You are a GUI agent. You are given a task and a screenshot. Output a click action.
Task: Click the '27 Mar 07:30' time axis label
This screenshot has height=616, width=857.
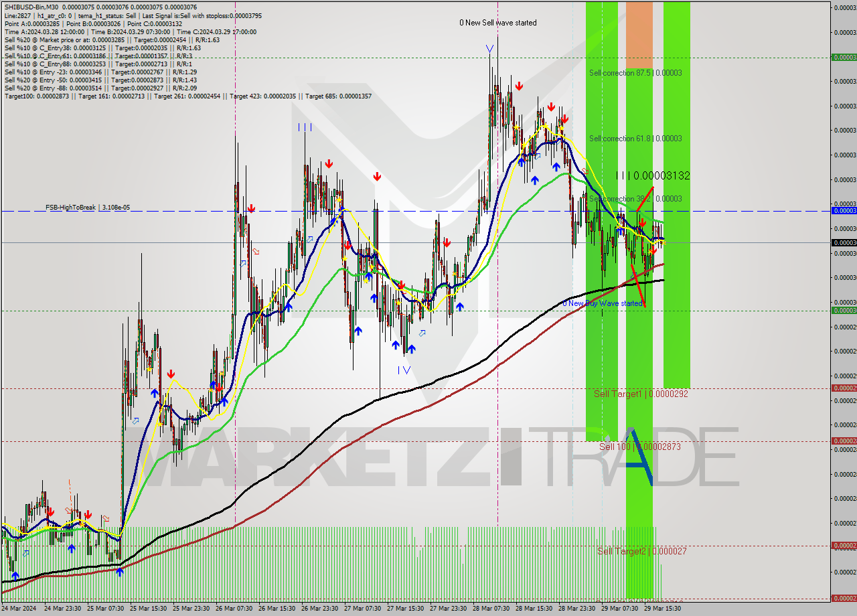363,609
